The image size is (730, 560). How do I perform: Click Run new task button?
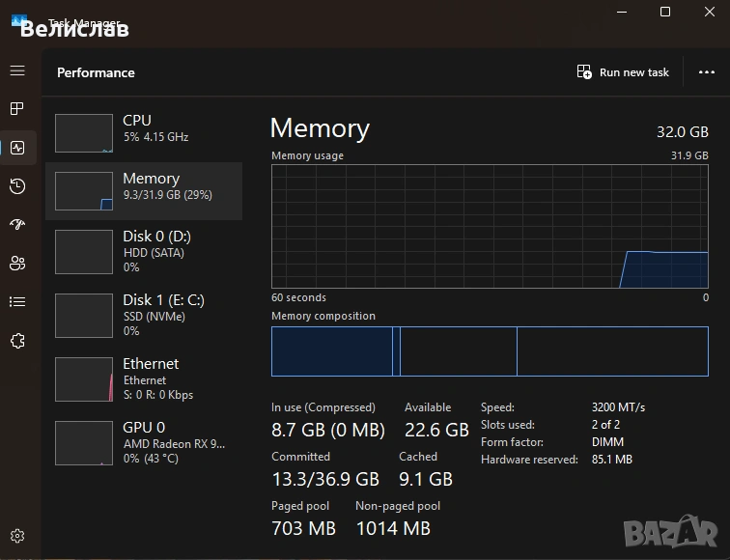click(x=623, y=72)
